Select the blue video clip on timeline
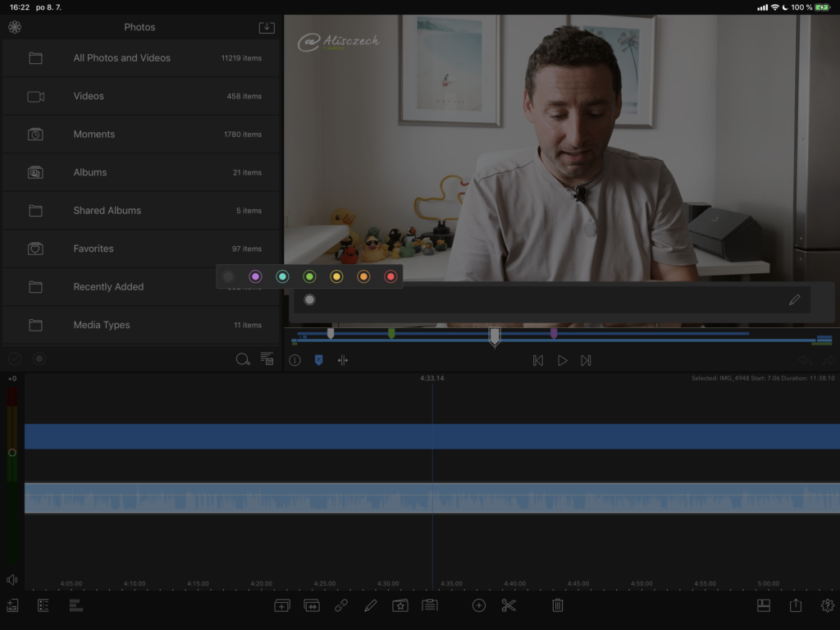840x630 pixels. point(432,436)
